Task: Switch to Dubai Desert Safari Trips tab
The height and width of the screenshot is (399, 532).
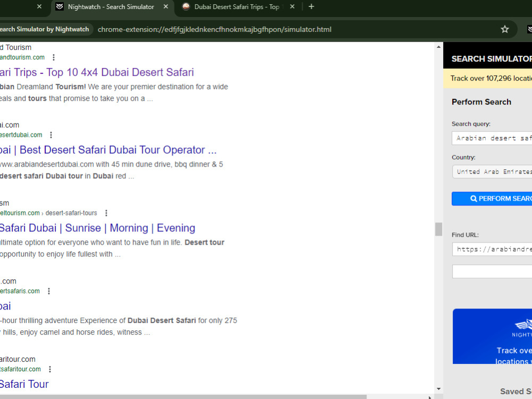Action: [x=237, y=7]
